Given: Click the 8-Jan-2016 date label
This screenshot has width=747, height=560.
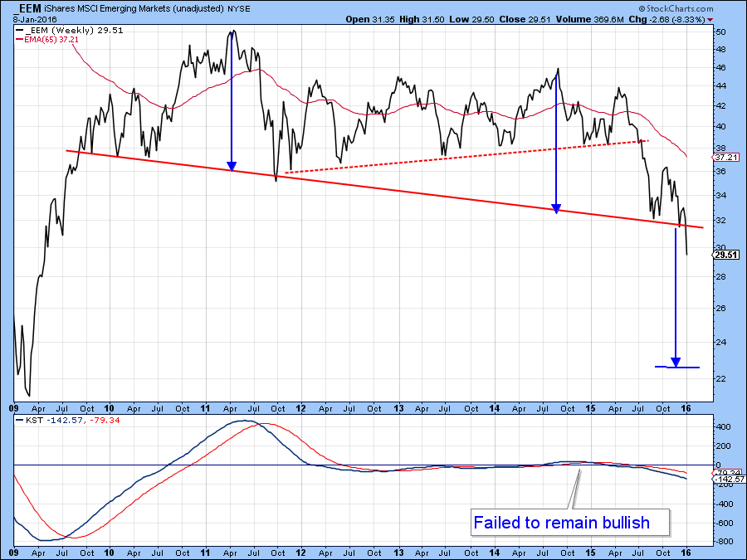Looking at the screenshot, I should tap(35, 20).
